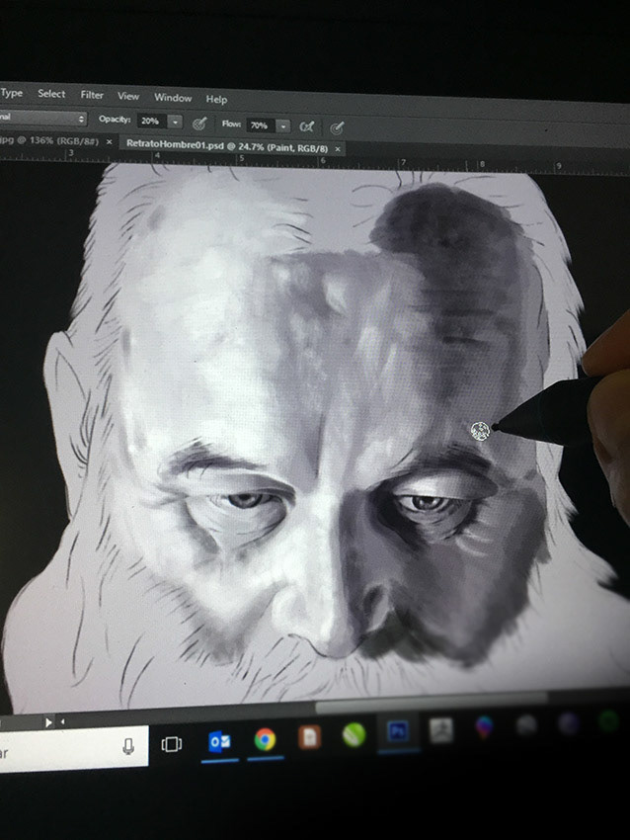Expand the Flow slider dropdown arrow

pos(283,126)
